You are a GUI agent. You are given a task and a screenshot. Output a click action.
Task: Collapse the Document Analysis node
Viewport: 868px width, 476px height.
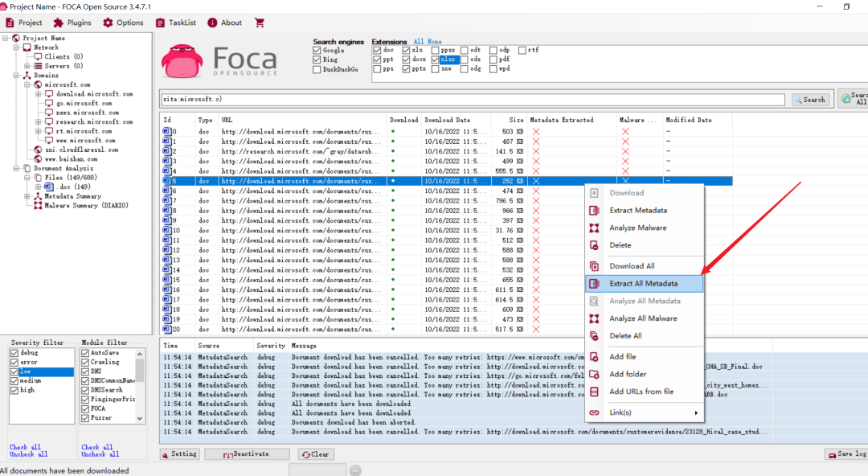pos(17,169)
